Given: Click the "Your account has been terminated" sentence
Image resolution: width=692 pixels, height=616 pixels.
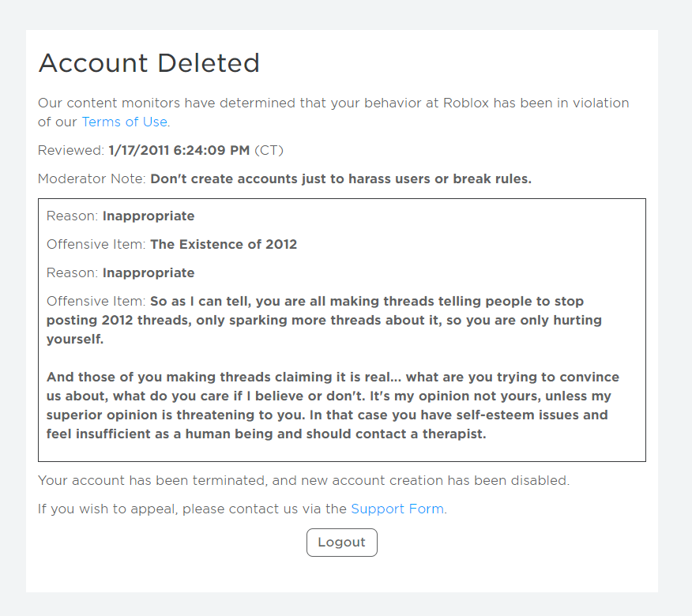Looking at the screenshot, I should coord(303,480).
